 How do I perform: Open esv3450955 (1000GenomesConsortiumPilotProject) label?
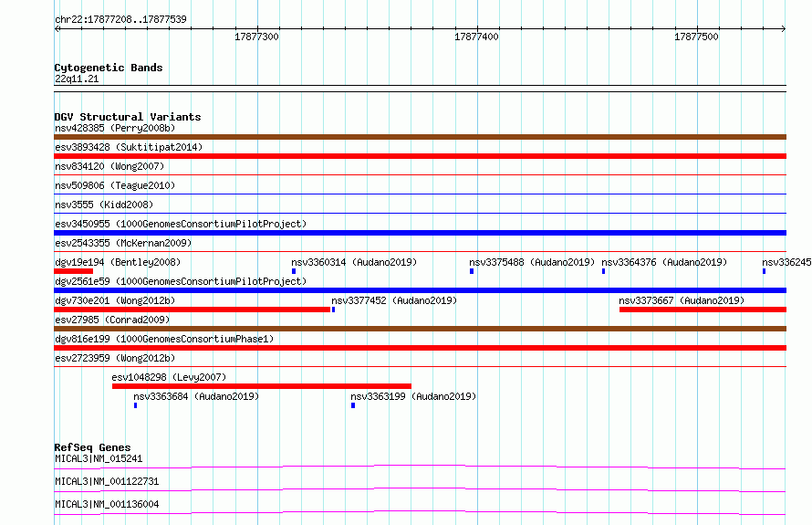(x=181, y=224)
